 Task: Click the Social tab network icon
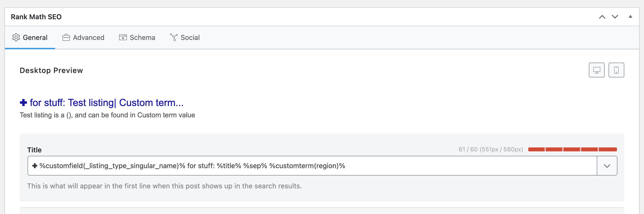pyautogui.click(x=174, y=37)
